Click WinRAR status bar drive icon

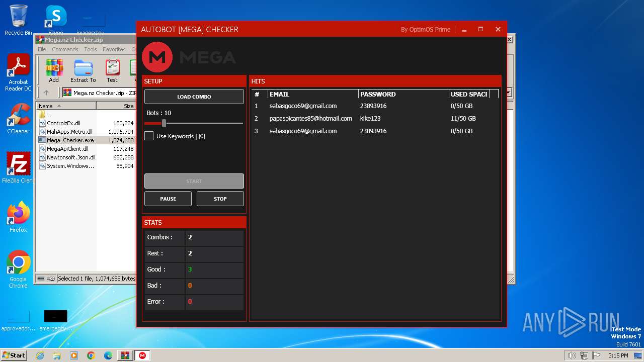pos(41,279)
